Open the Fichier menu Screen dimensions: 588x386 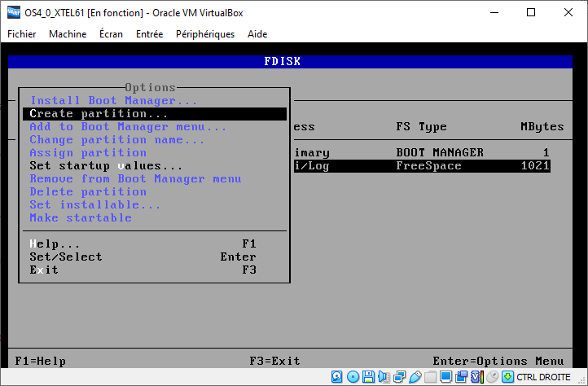tap(22, 34)
